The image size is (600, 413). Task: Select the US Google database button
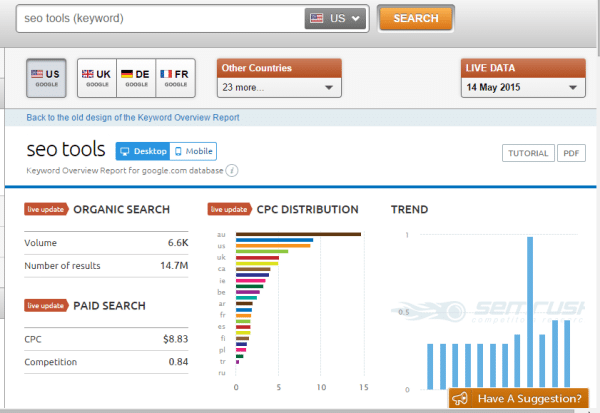(x=46, y=78)
